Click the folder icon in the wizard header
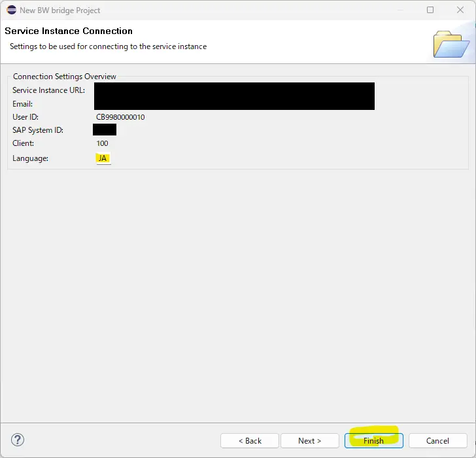This screenshot has width=476, height=458. [451, 44]
